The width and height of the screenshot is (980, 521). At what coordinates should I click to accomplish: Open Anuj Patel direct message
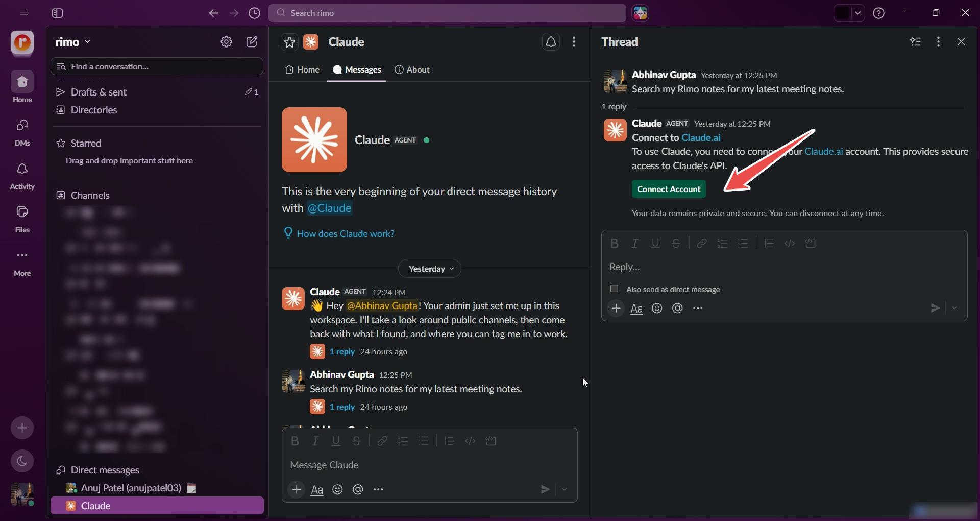click(157, 488)
